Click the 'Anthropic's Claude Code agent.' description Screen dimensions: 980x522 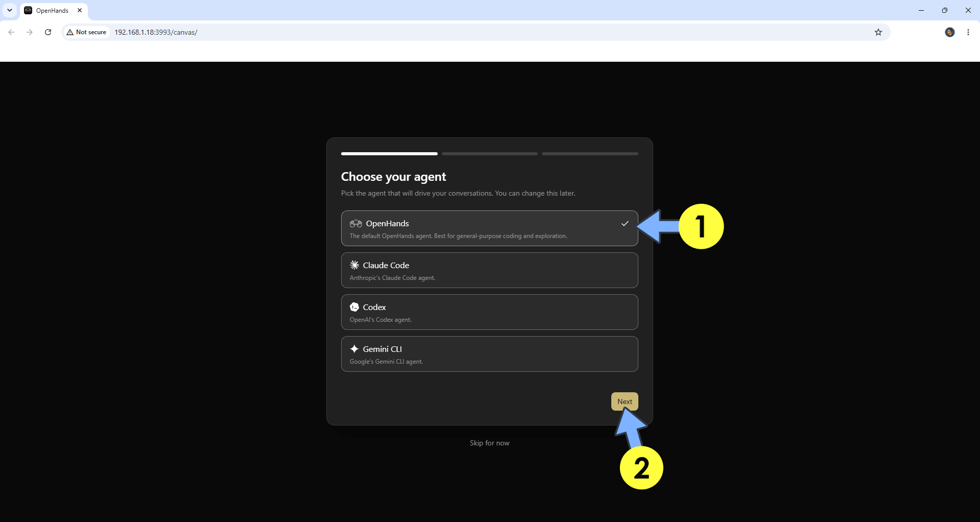point(392,278)
